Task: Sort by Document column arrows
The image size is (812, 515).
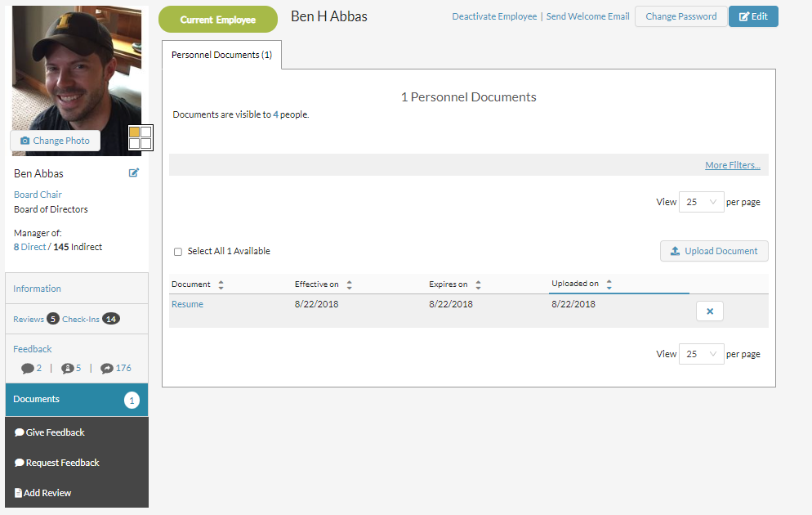Action: pos(221,284)
